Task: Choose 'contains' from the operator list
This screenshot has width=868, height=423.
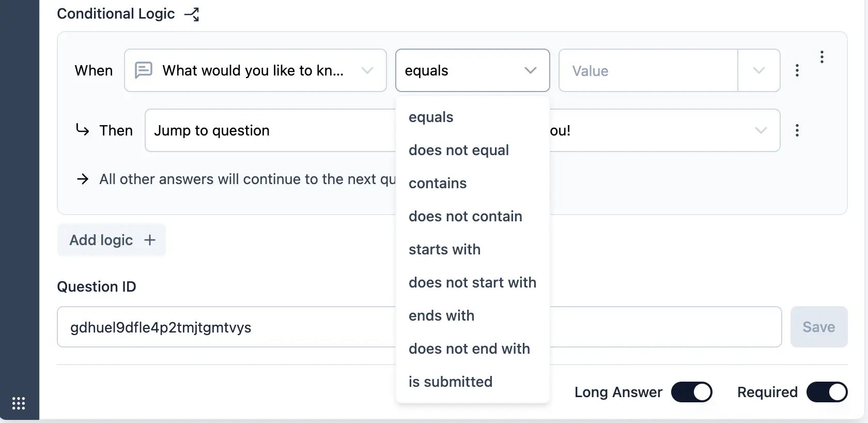Action: pos(438,183)
